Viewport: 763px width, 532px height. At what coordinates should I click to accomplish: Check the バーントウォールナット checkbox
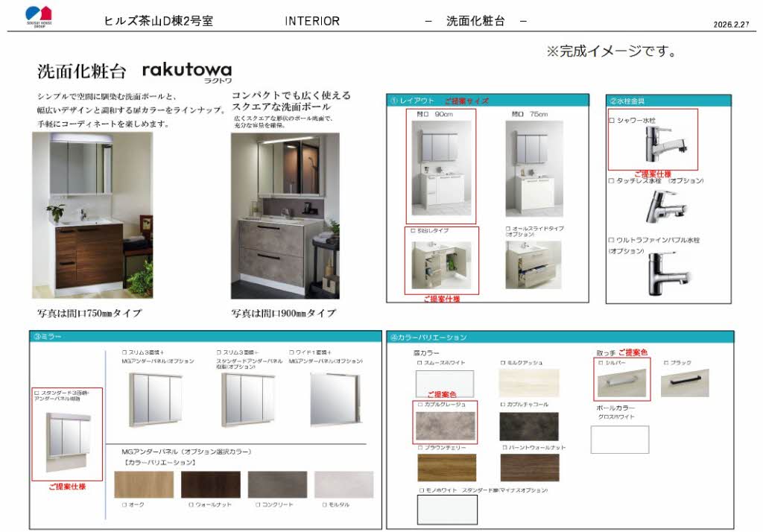click(x=504, y=447)
